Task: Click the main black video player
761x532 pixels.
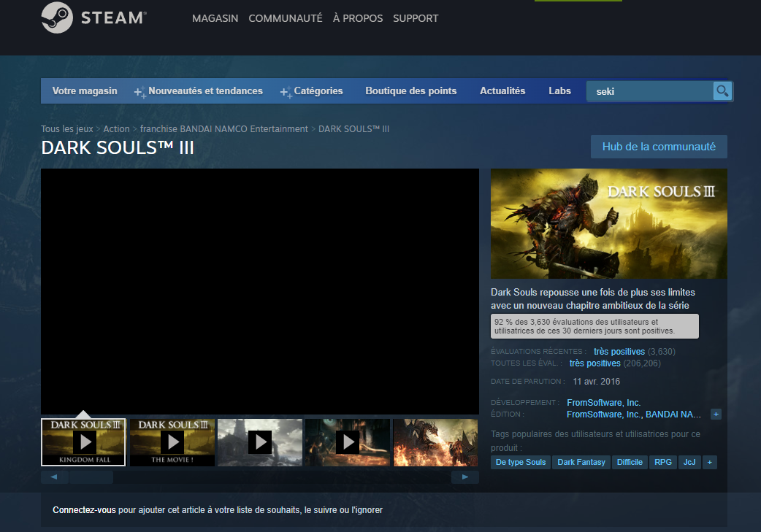Action: [x=260, y=291]
